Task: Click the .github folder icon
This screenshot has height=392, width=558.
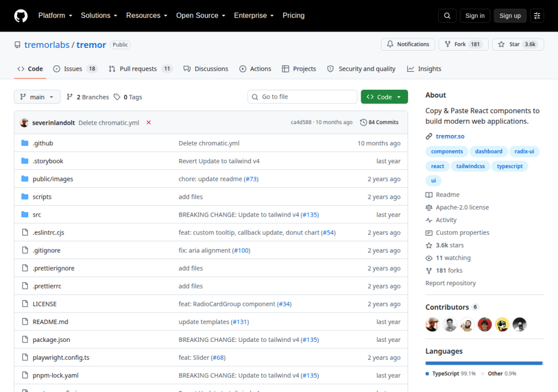Action: 25,143
